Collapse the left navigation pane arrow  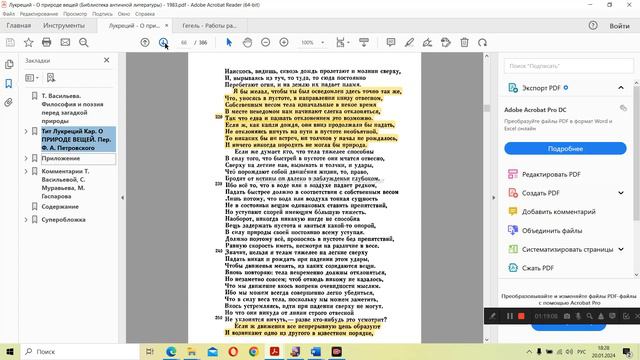coord(122,198)
